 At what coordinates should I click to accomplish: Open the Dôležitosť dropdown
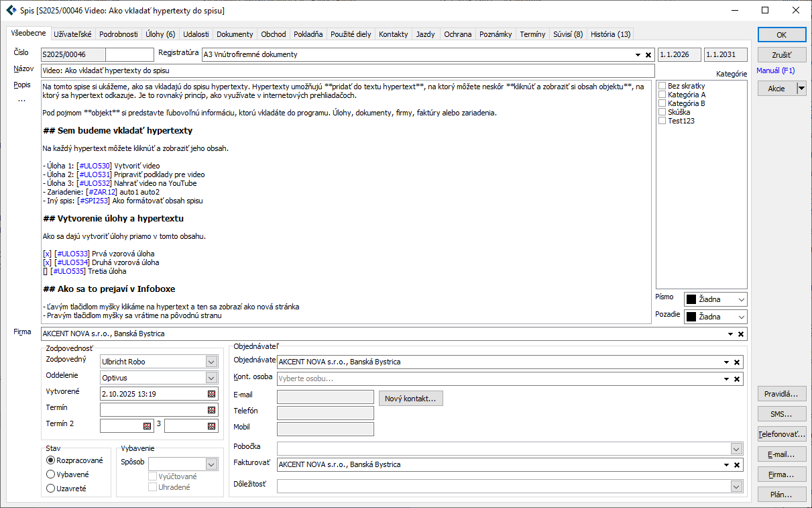tap(736, 487)
